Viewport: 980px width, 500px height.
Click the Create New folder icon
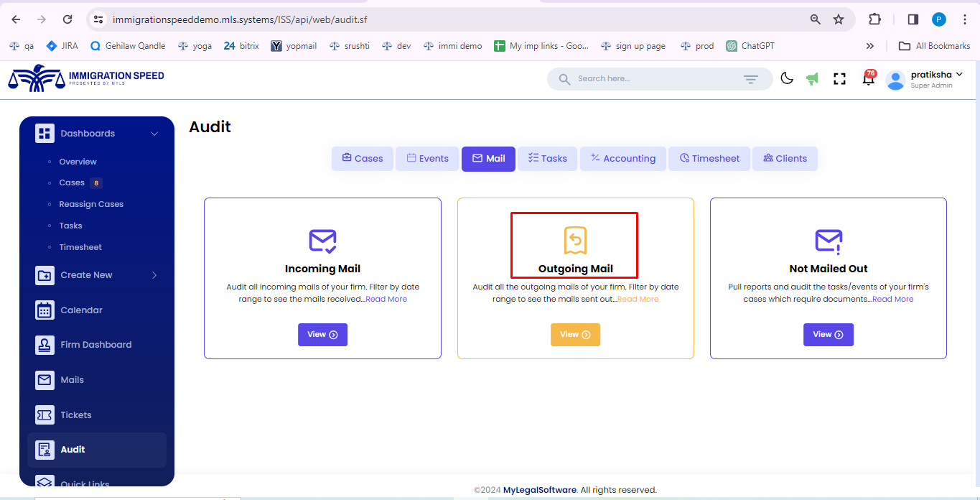click(45, 275)
